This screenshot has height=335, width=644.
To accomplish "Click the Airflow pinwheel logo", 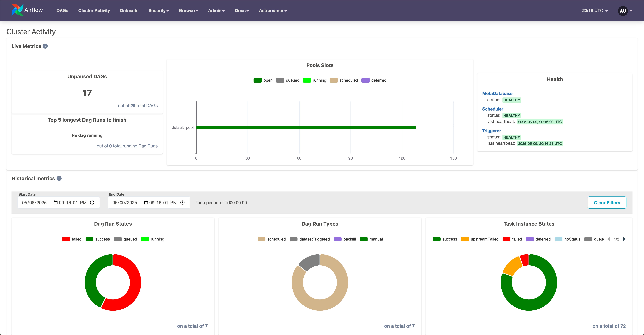I will [x=18, y=10].
